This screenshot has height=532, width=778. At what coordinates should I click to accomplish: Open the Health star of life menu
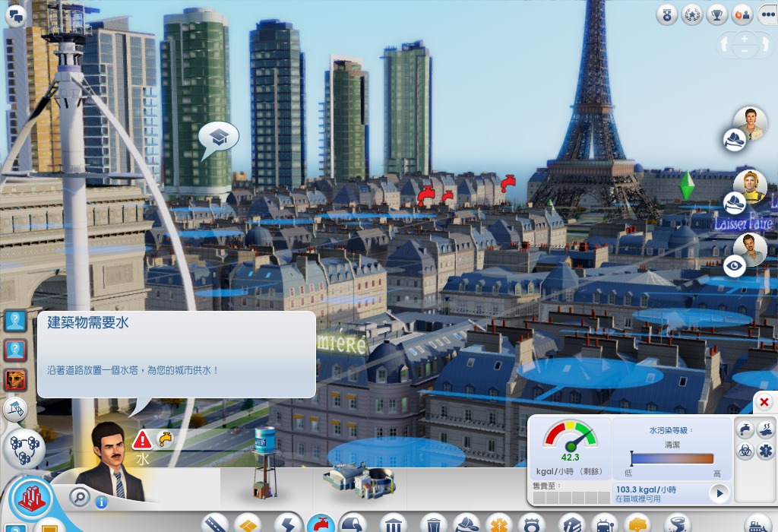(498, 523)
